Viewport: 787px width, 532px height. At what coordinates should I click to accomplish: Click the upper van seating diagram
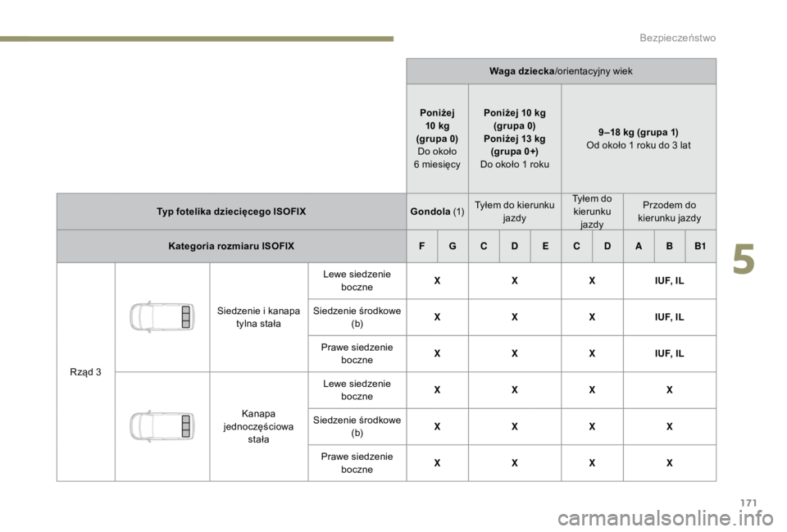162,316
